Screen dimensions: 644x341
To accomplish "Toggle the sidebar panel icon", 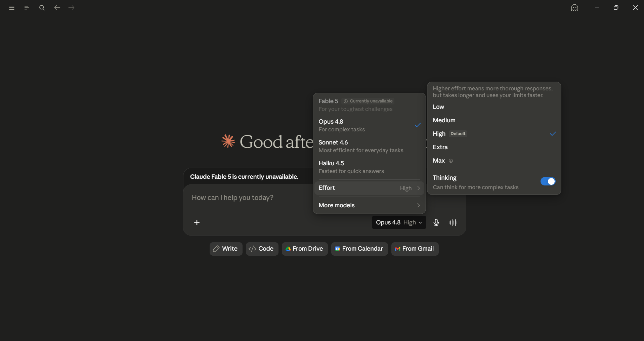I will [x=27, y=8].
